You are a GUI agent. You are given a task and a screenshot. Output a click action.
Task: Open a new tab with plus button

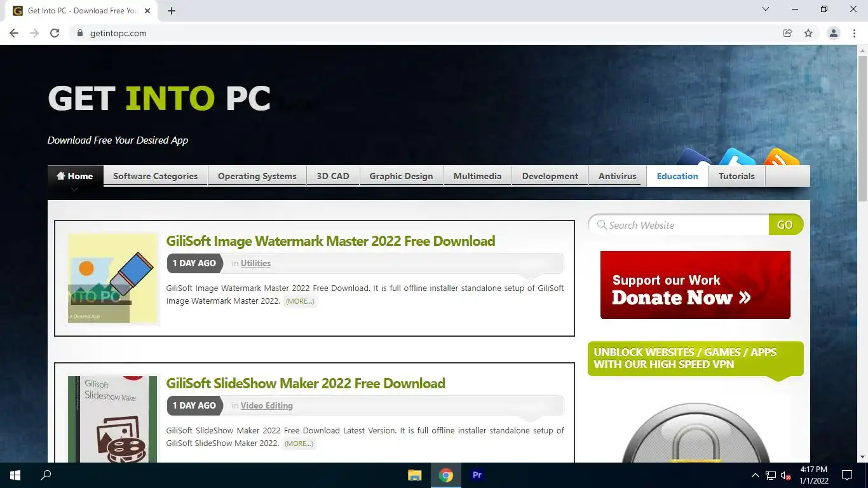click(x=172, y=11)
